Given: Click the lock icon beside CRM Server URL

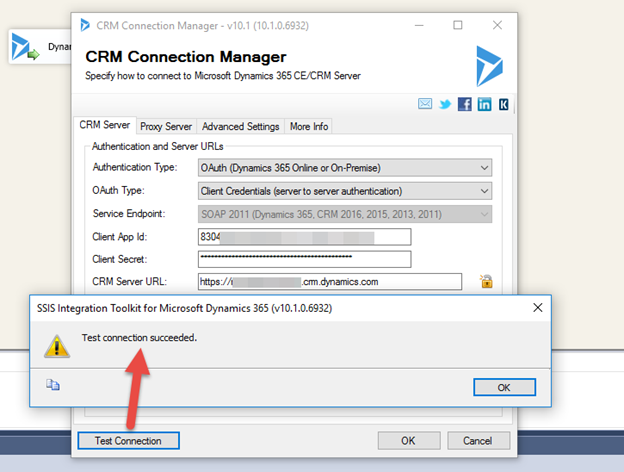Looking at the screenshot, I should (486, 281).
